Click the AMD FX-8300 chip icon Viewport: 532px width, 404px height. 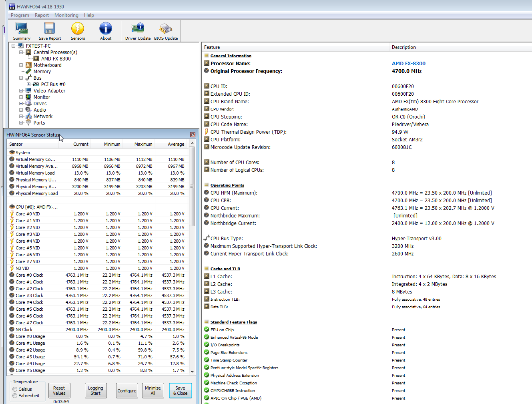click(x=36, y=58)
